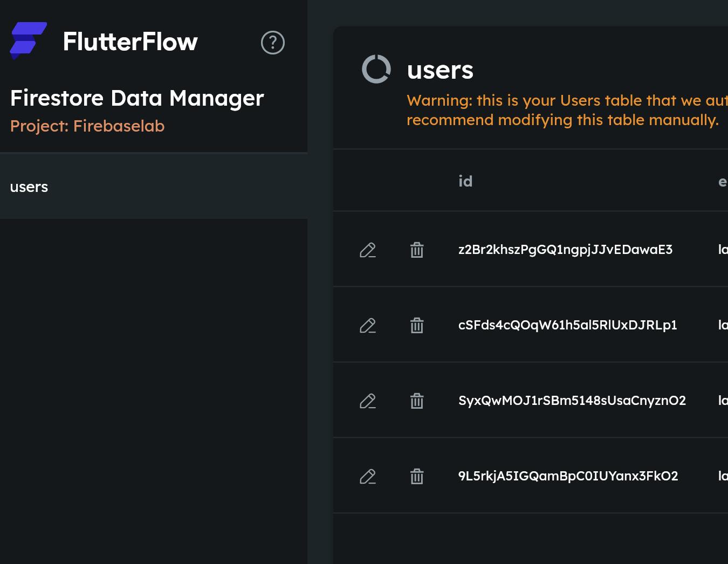
Task: Edit the row with id cSFds4cQOqW61h5al5RlUxDJRLp1
Action: [x=368, y=326]
